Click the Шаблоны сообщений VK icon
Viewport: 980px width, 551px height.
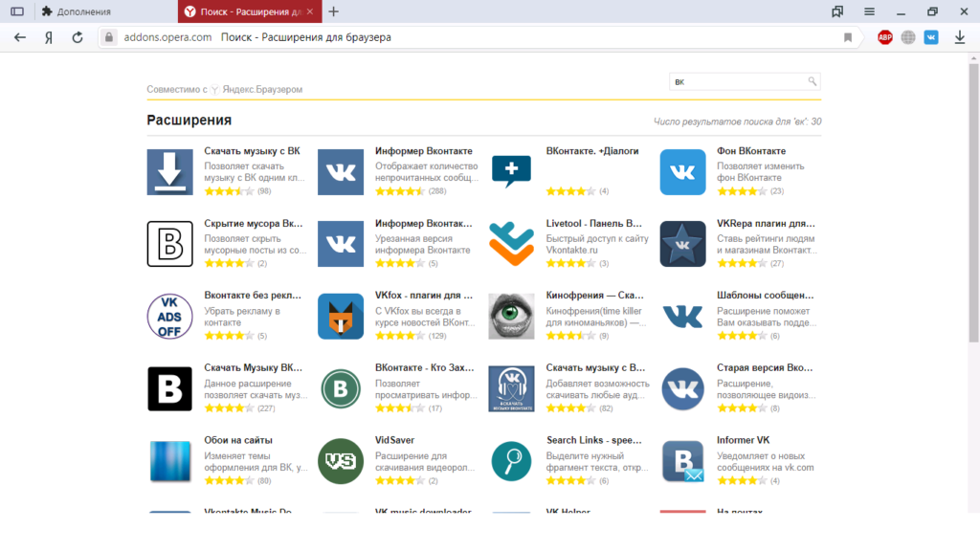[x=682, y=316]
